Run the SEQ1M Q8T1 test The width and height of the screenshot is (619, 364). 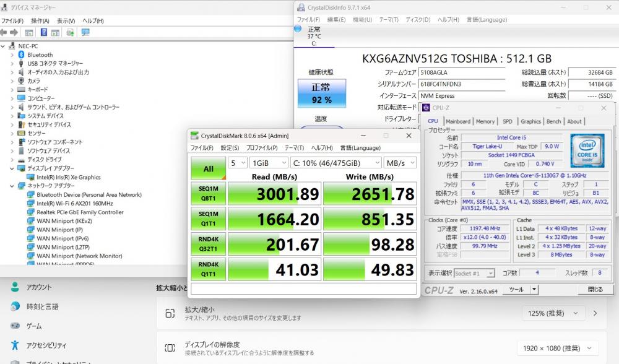pos(208,193)
